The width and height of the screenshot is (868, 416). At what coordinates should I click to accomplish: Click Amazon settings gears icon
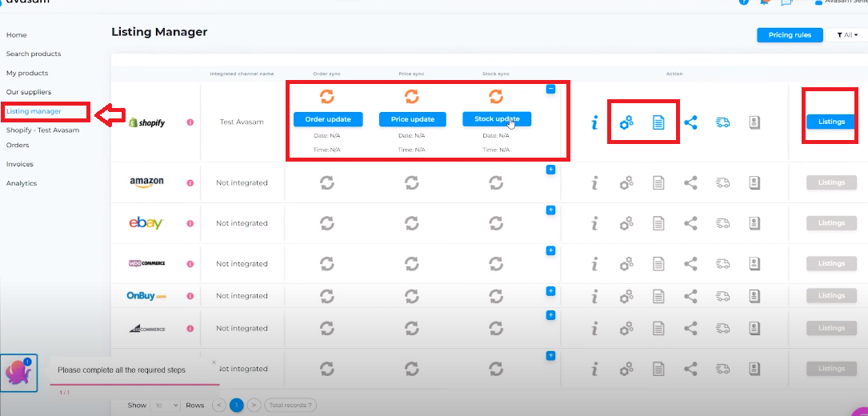point(626,182)
